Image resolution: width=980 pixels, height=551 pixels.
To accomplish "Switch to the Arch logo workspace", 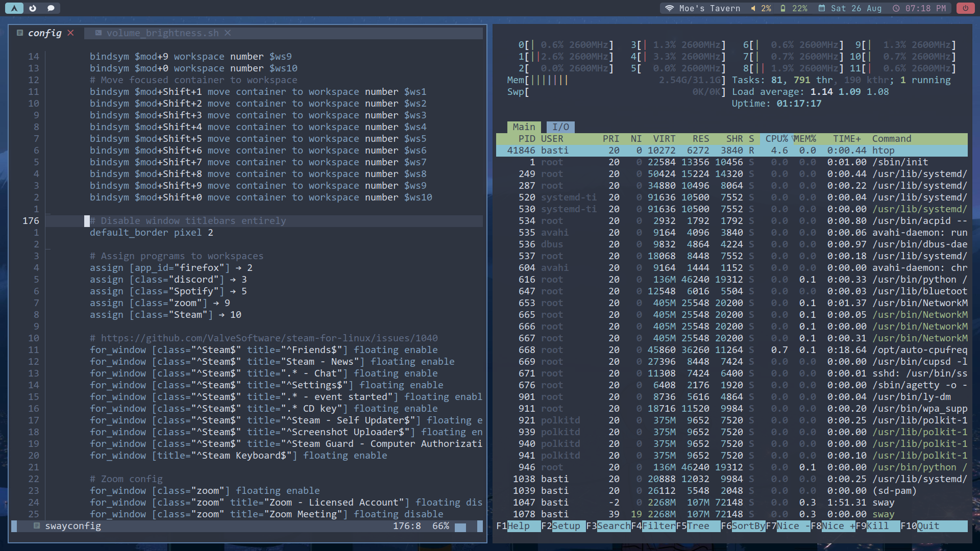I will 14,8.
